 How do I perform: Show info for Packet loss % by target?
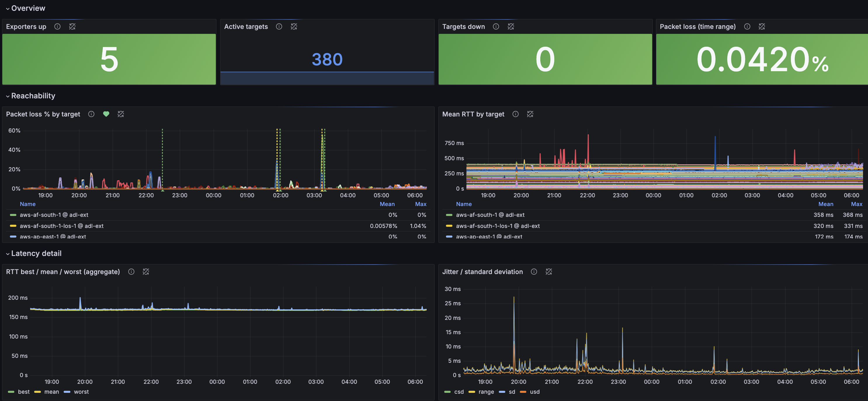[91, 114]
